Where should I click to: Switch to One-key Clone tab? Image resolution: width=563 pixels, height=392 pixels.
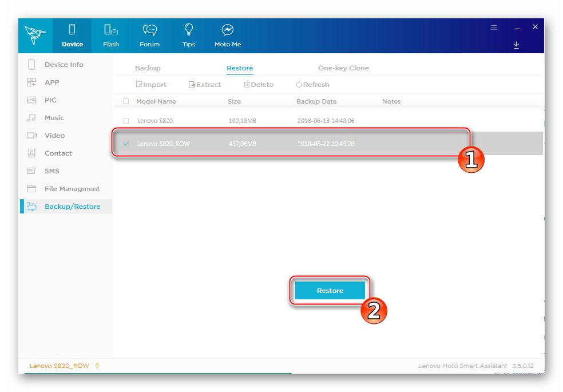pyautogui.click(x=343, y=68)
